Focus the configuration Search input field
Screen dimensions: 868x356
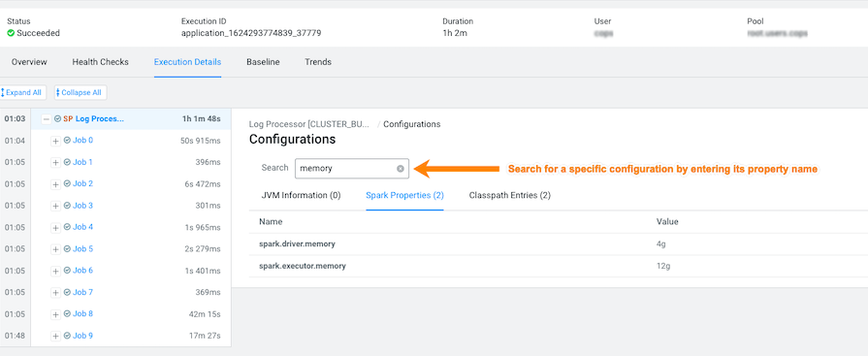[x=345, y=169]
